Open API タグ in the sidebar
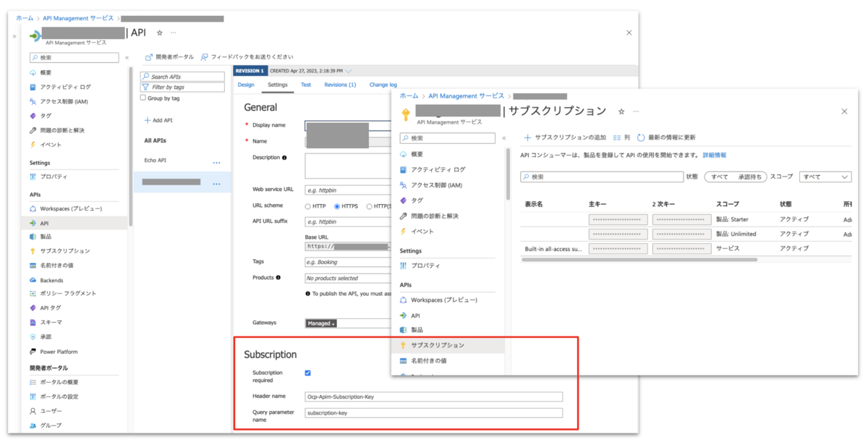868x445 pixels. tap(51, 308)
